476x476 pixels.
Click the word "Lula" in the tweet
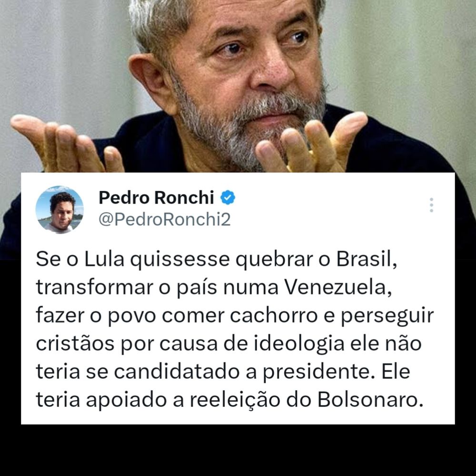pyautogui.click(x=104, y=259)
